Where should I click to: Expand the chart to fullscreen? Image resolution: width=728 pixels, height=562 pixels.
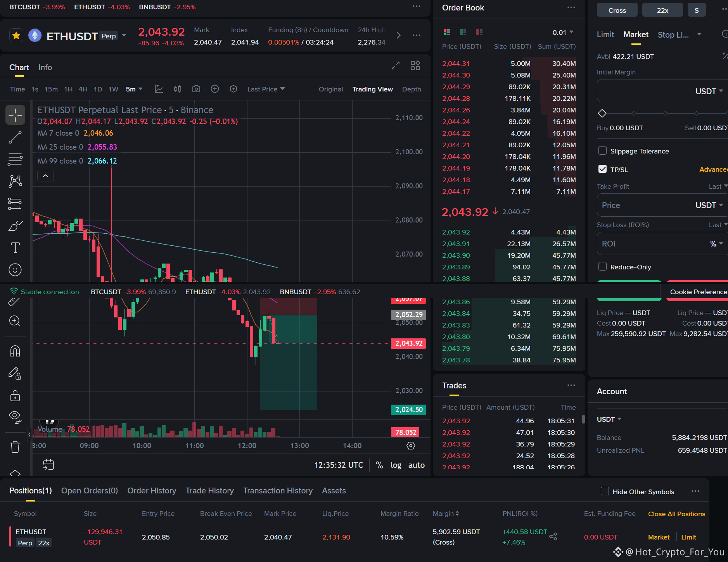(396, 66)
